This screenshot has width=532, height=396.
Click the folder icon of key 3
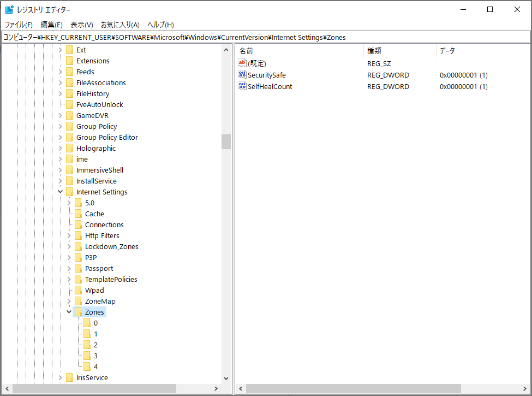coord(87,356)
